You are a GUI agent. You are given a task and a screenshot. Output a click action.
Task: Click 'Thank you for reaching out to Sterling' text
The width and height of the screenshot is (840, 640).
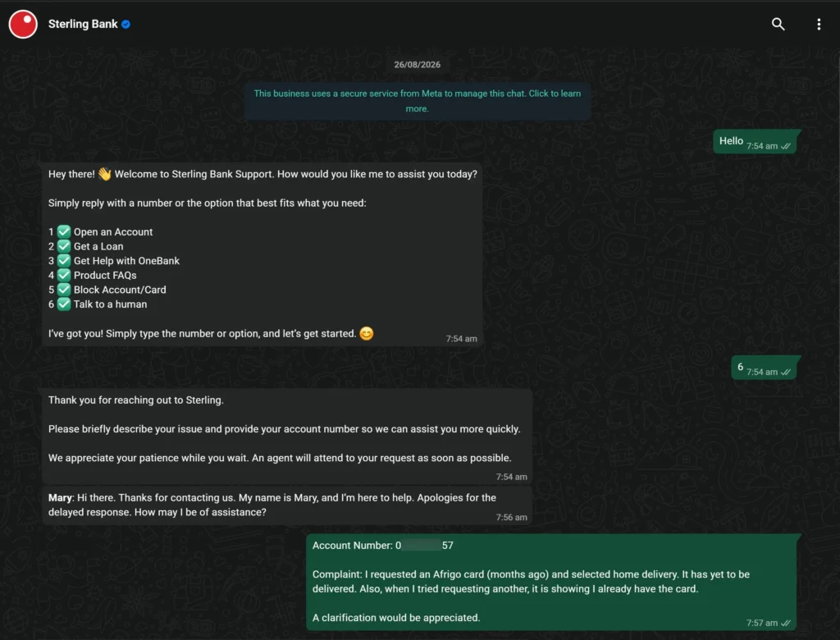136,400
